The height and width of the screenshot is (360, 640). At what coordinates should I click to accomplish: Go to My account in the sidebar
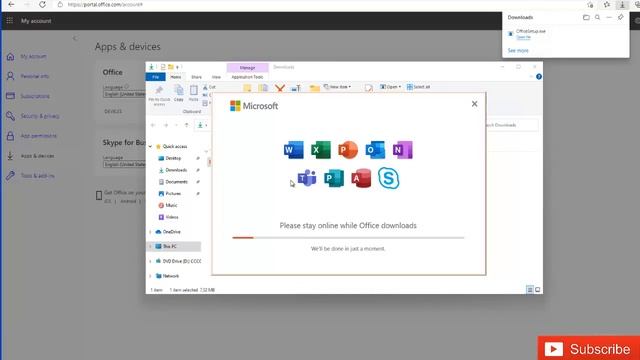(x=33, y=56)
